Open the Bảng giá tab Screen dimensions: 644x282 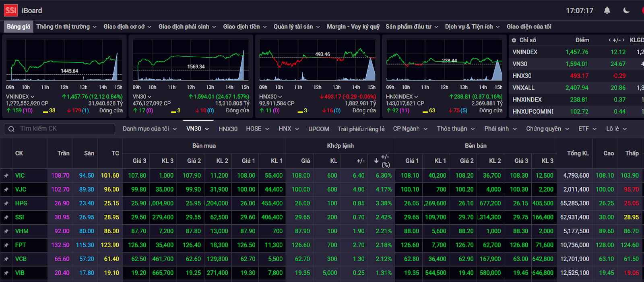pos(19,27)
